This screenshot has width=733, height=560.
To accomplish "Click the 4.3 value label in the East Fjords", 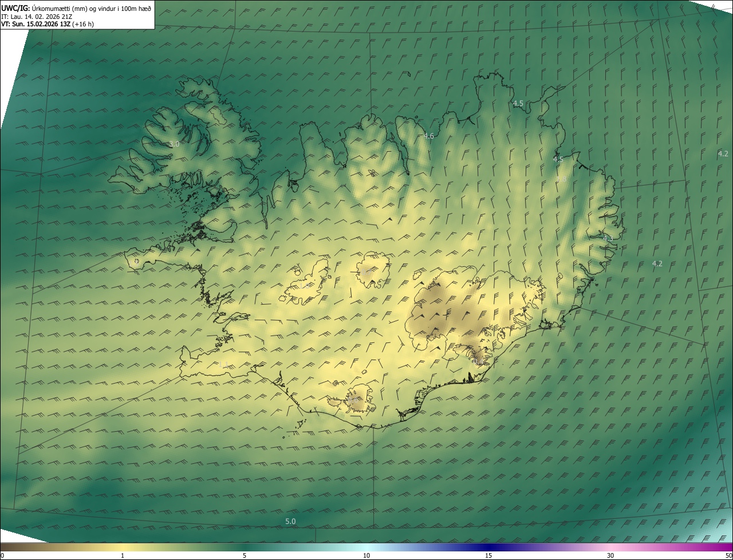I will 608,238.
